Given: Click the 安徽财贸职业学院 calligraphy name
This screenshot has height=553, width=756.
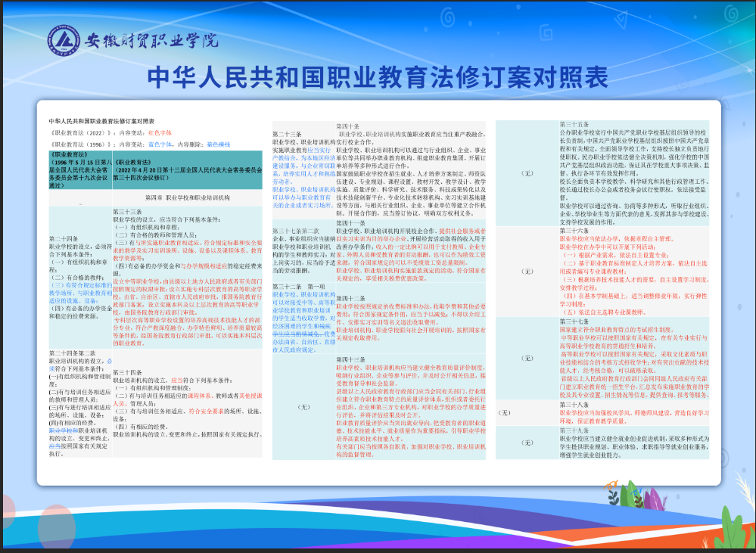Looking at the screenshot, I should [x=151, y=40].
